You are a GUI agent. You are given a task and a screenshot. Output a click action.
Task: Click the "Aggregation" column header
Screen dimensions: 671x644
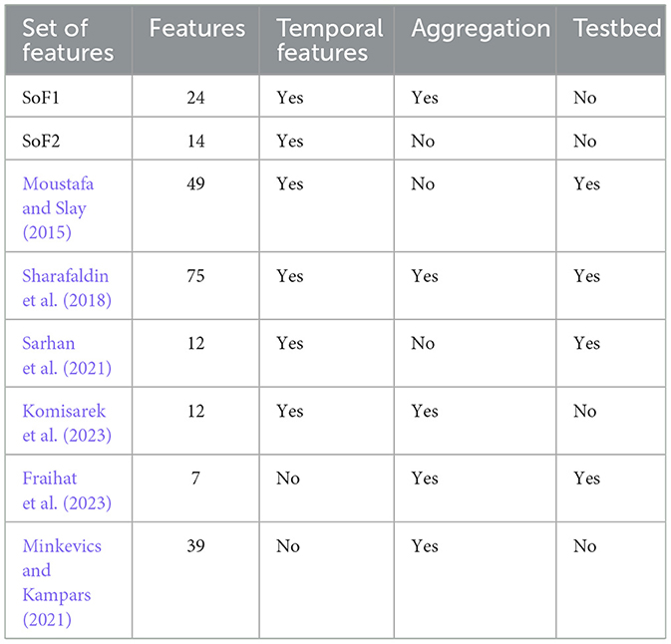pos(481,28)
